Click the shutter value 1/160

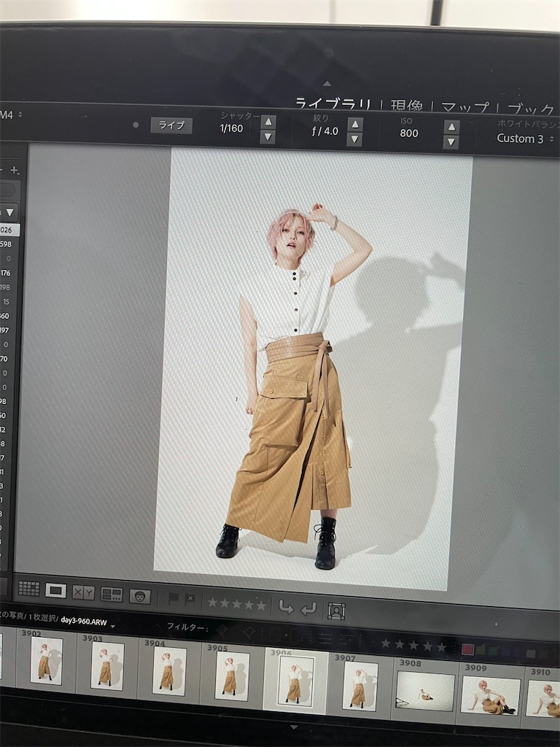pyautogui.click(x=231, y=128)
